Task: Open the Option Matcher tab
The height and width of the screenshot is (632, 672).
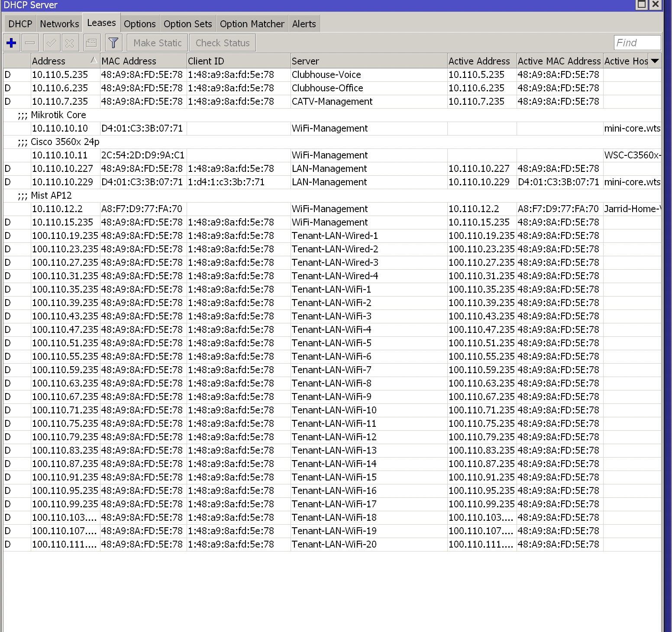Action: 252,24
